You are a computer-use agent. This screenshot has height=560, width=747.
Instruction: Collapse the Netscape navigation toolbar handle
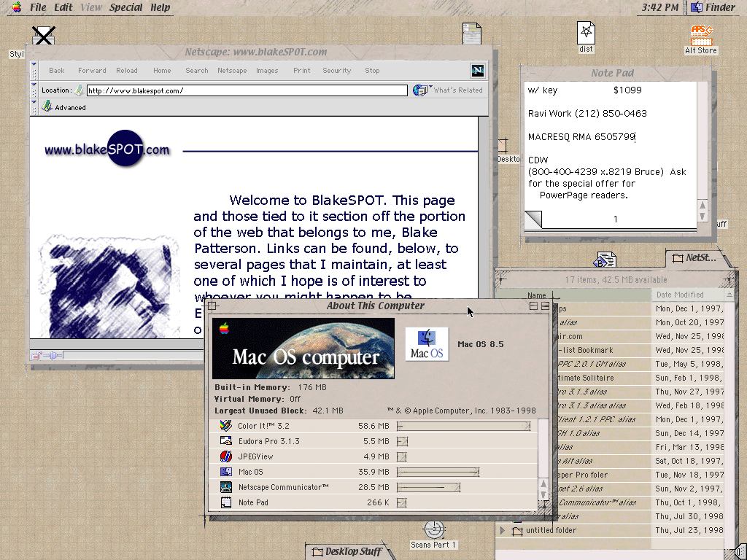tap(34, 71)
